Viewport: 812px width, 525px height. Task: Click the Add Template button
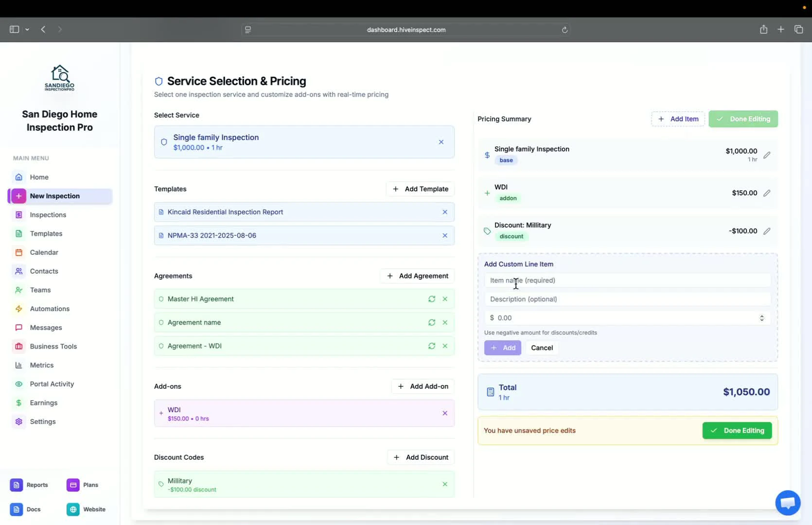pyautogui.click(x=420, y=189)
